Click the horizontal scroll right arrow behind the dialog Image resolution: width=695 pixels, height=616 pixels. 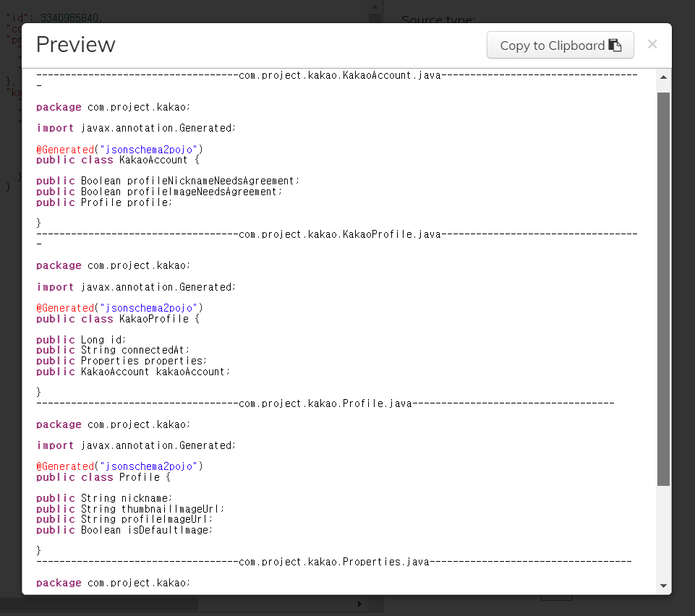tap(359, 604)
